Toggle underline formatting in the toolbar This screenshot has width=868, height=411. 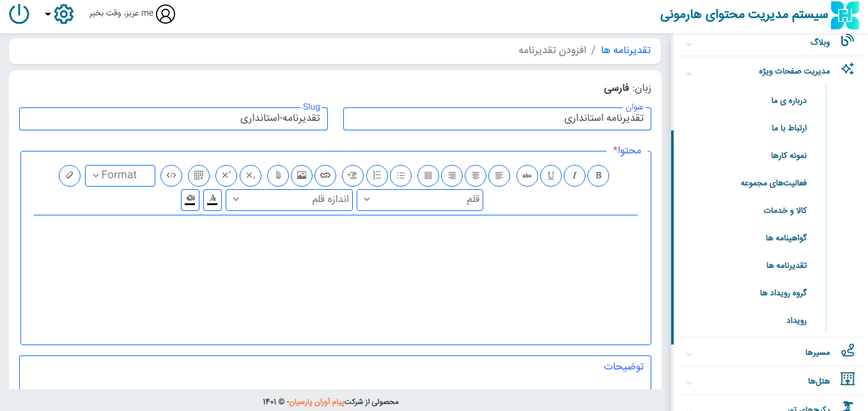tap(551, 175)
